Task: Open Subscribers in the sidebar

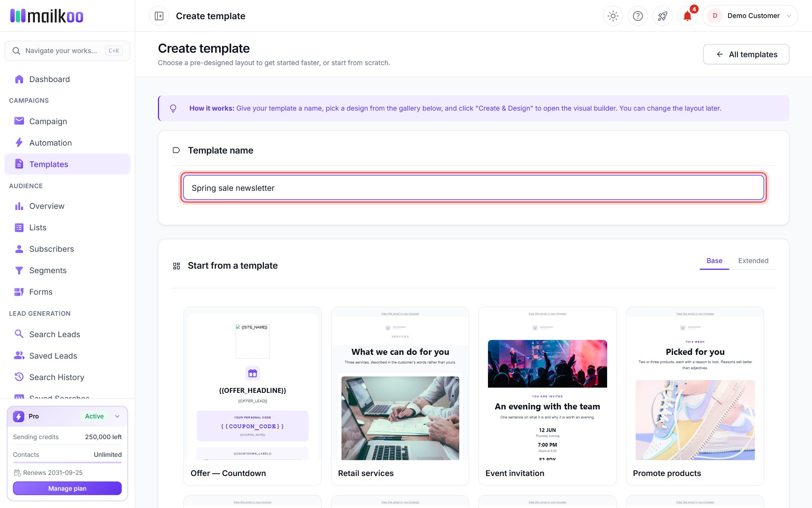Action: point(67,249)
